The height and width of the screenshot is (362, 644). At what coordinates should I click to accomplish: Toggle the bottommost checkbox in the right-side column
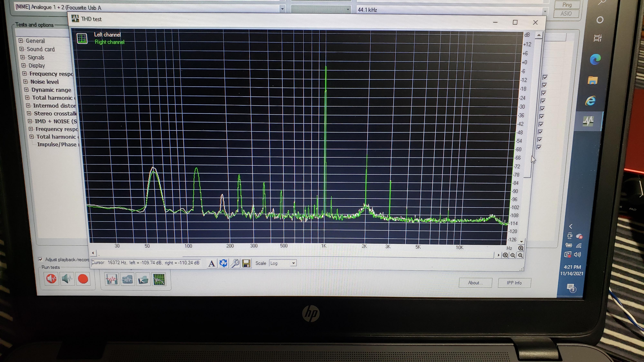539,147
